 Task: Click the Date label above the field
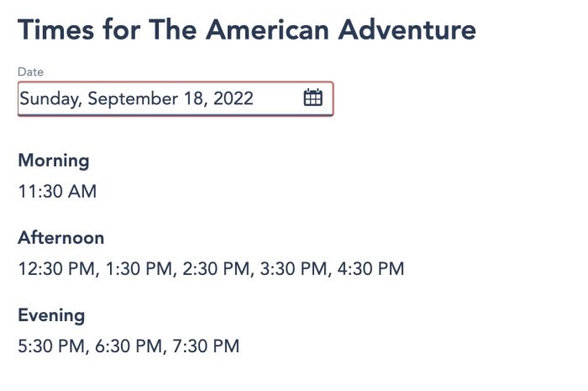pos(31,71)
